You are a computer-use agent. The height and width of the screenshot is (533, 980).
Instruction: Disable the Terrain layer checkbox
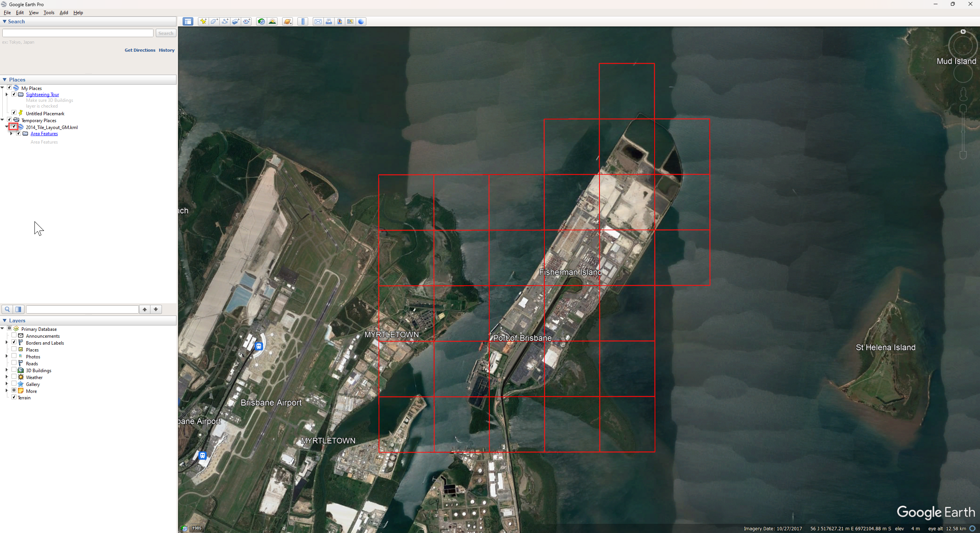(x=14, y=397)
